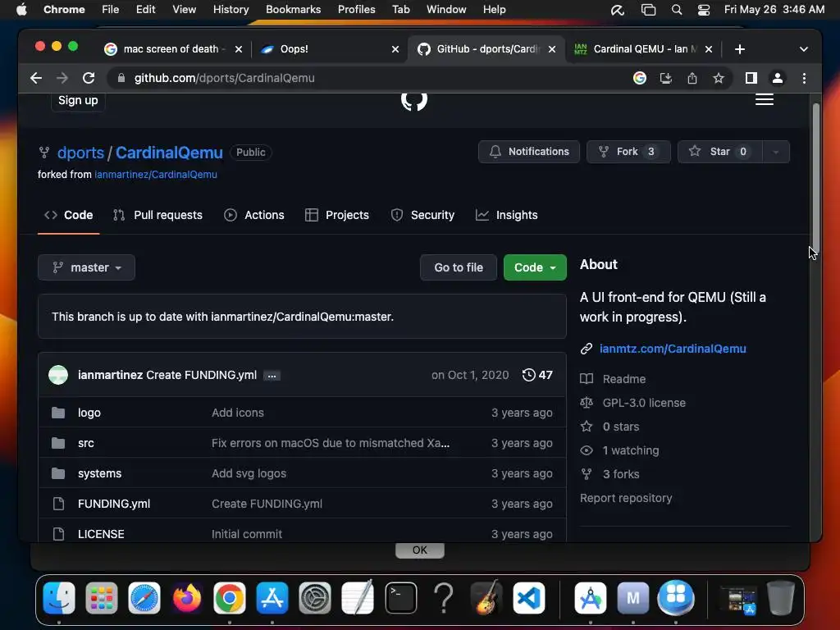This screenshot has height=630, width=840.
Task: Star the repository
Action: pos(719,152)
